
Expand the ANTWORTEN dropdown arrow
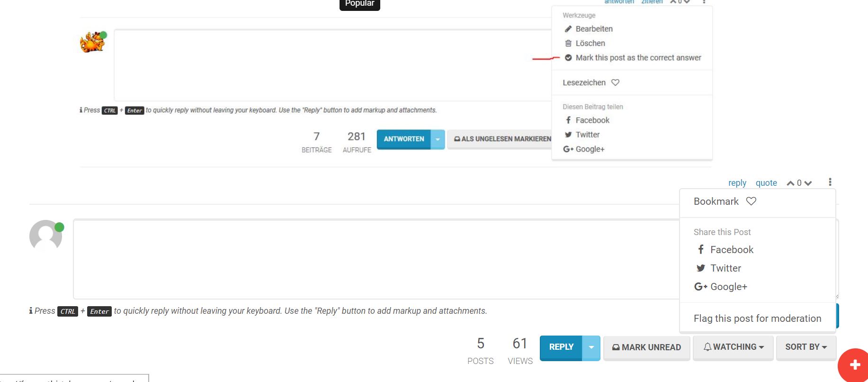coord(438,139)
